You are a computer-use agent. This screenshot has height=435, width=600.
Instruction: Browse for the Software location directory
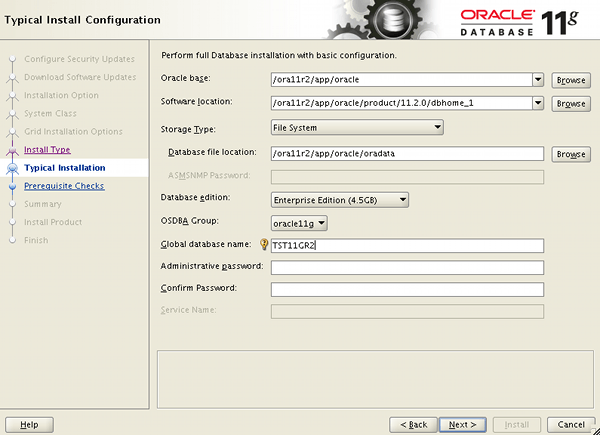571,104
